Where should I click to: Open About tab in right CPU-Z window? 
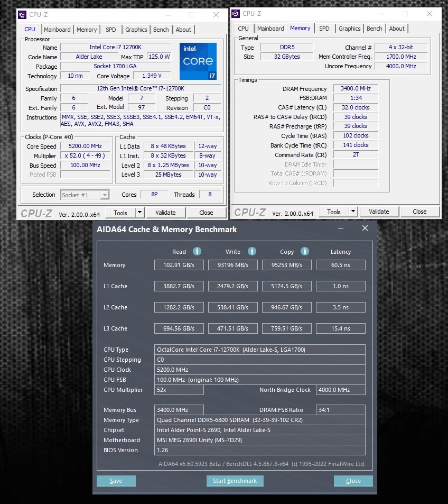397,29
